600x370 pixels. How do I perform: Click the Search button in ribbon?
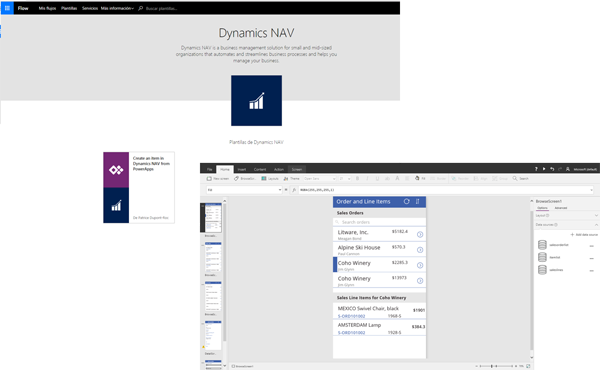(x=521, y=179)
